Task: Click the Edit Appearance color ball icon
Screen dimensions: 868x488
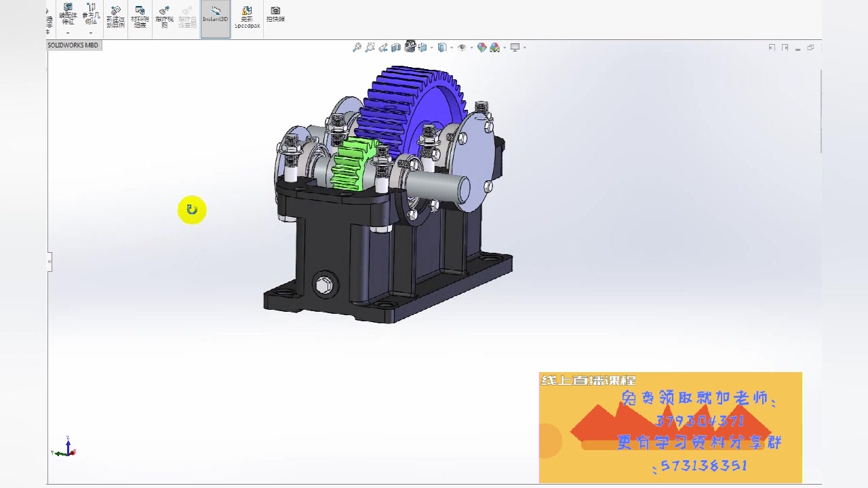Action: pyautogui.click(x=482, y=47)
